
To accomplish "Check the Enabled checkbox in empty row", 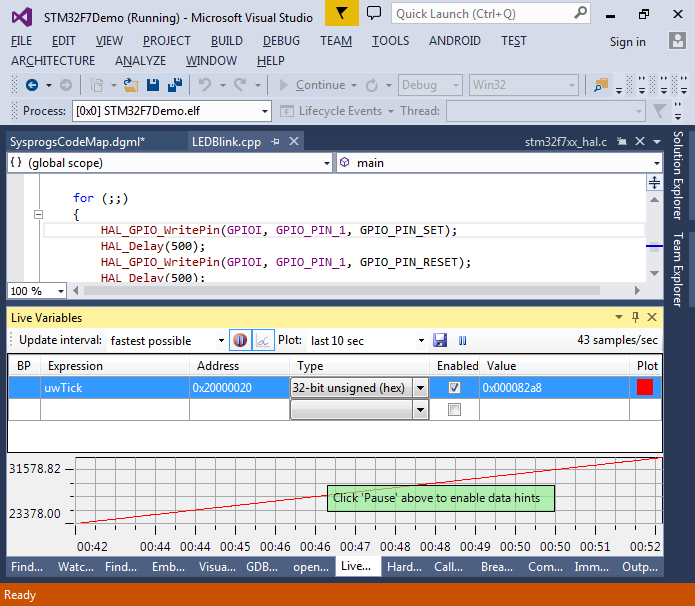I will coord(454,409).
